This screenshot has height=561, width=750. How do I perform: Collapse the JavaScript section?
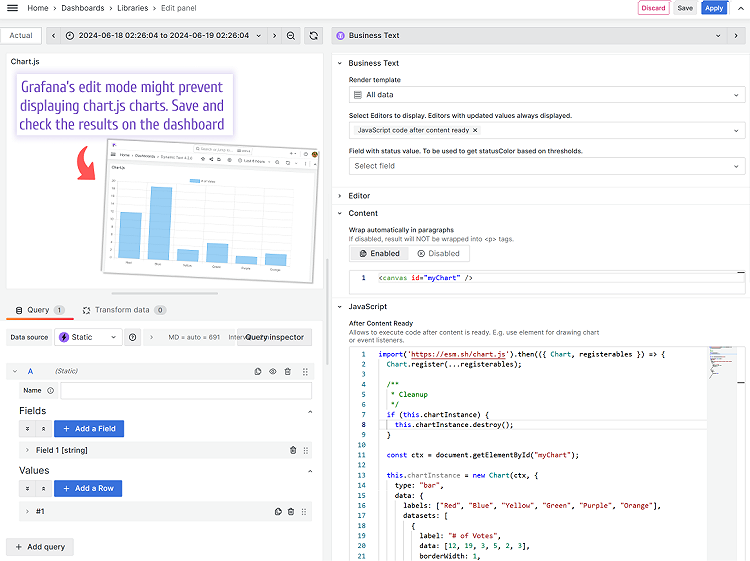(x=340, y=307)
